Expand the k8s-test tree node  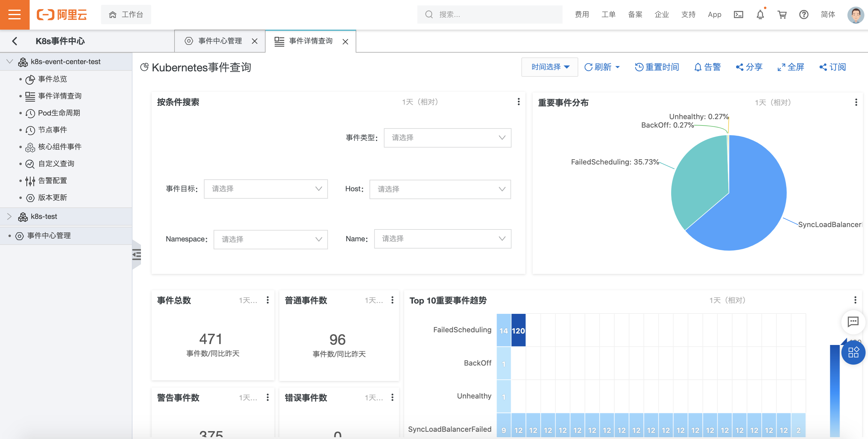[x=9, y=216]
